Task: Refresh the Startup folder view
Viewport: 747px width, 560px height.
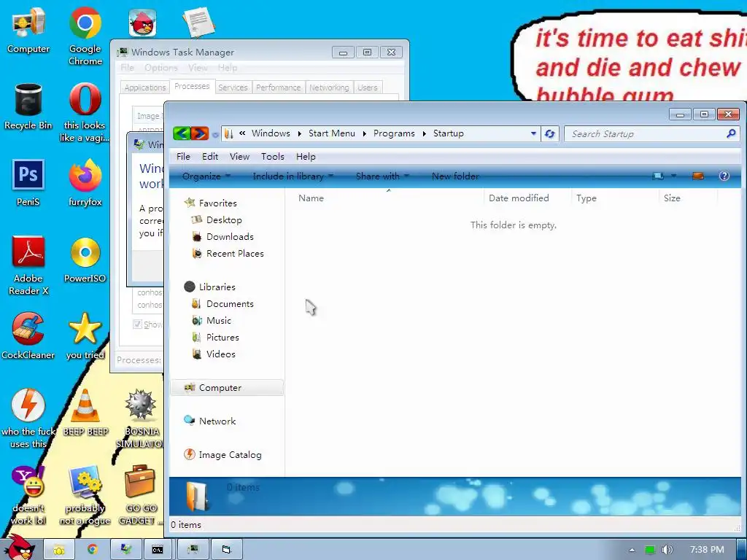Action: click(x=549, y=134)
